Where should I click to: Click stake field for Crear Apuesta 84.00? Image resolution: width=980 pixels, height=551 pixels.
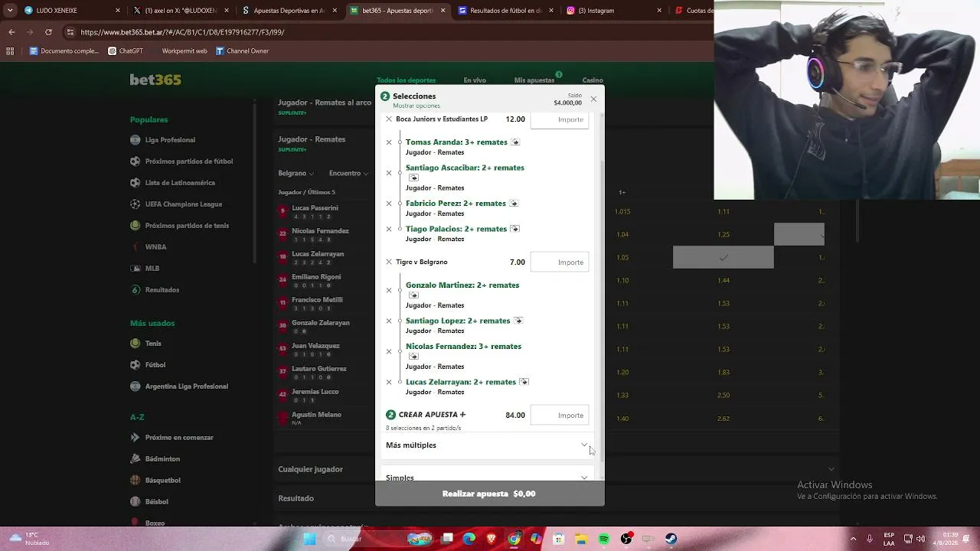560,416
